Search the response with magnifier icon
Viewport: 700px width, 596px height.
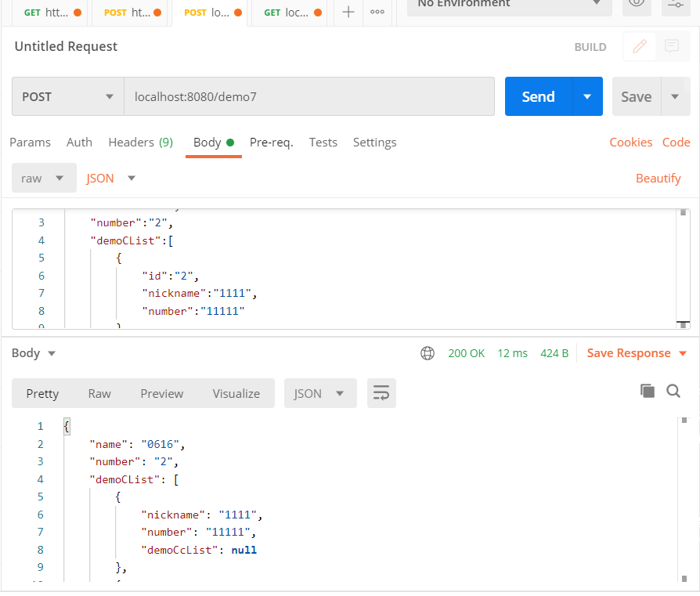(x=673, y=391)
